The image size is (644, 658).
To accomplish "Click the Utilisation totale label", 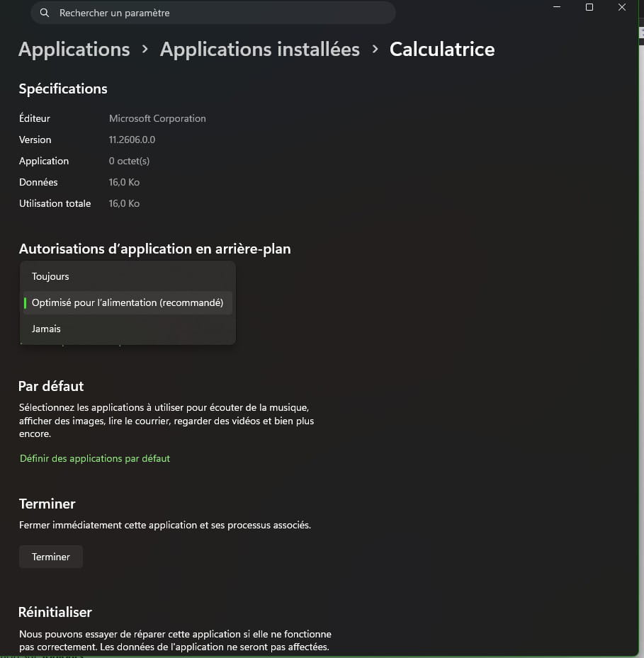I will [55, 203].
